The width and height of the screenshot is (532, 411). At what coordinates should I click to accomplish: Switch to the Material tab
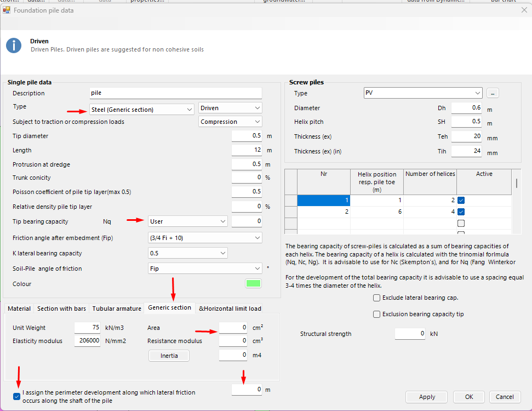19,309
